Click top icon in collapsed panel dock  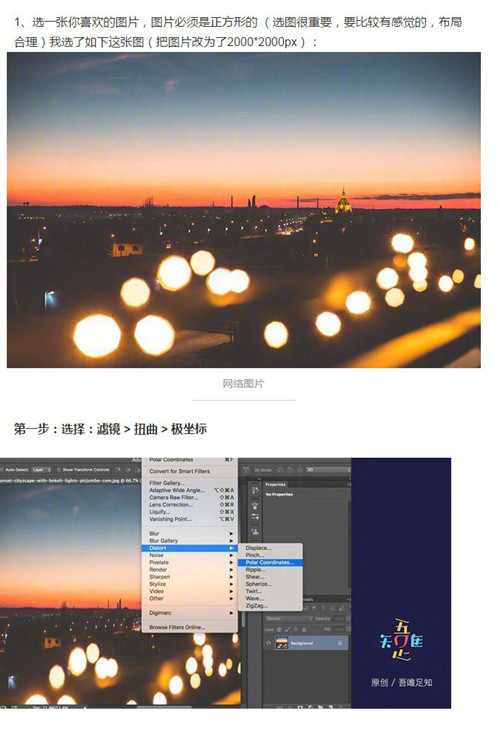(255, 490)
